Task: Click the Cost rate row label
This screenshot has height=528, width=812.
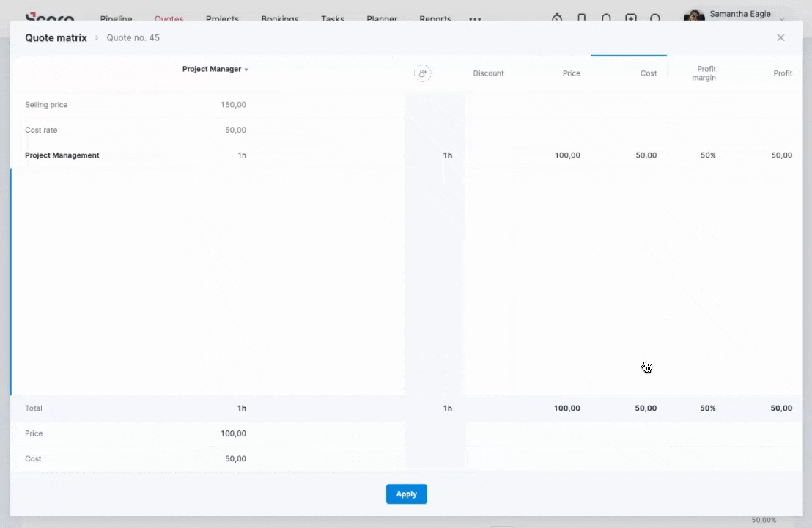Action: pyautogui.click(x=41, y=130)
